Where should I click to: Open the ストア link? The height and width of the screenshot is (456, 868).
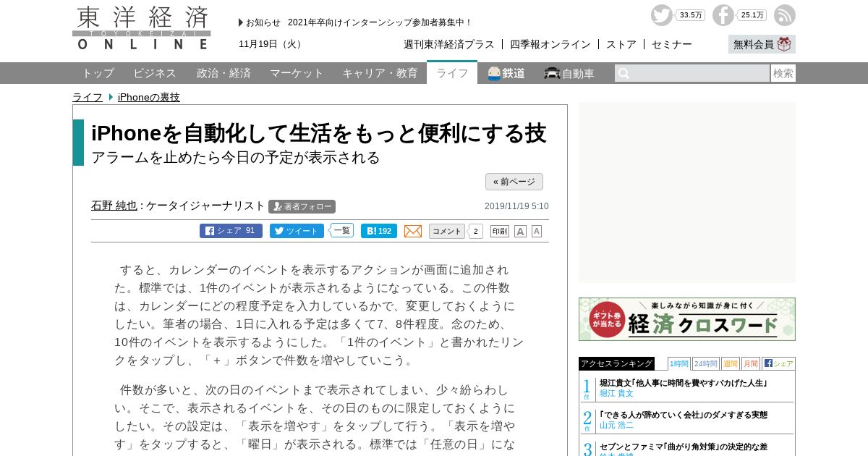[x=621, y=44]
